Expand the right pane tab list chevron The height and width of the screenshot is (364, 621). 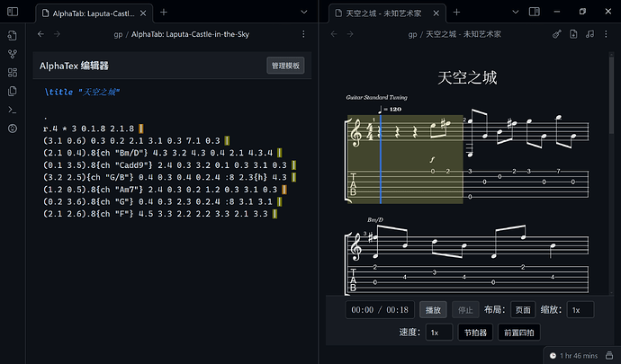516,12
